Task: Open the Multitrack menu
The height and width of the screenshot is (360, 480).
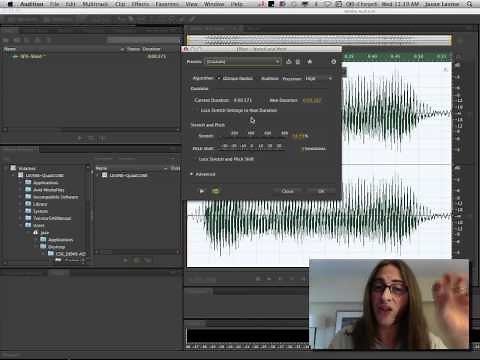Action: tap(95, 4)
